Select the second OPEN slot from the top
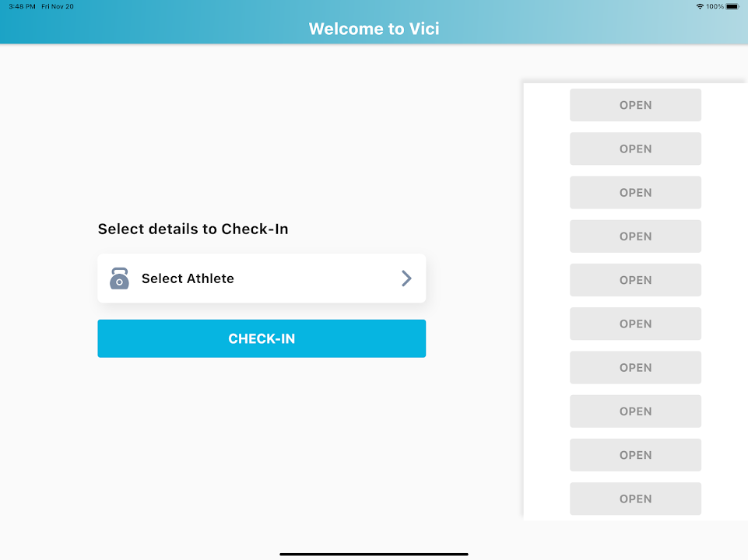This screenshot has height=560, width=748. coord(635,149)
